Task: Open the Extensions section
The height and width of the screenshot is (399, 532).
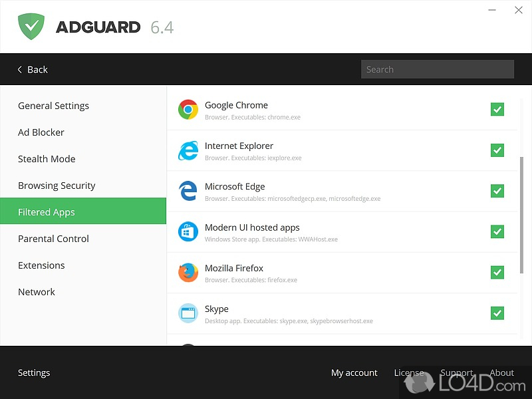Action: [x=83, y=265]
